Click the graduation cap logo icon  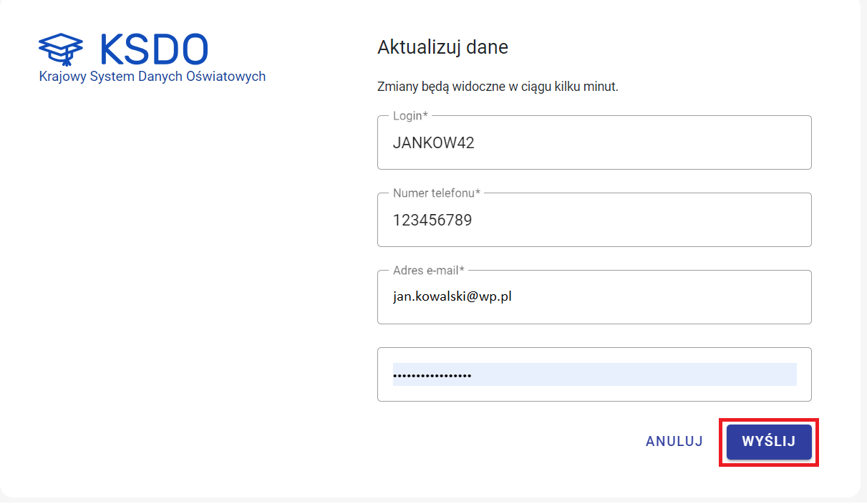pyautogui.click(x=61, y=49)
